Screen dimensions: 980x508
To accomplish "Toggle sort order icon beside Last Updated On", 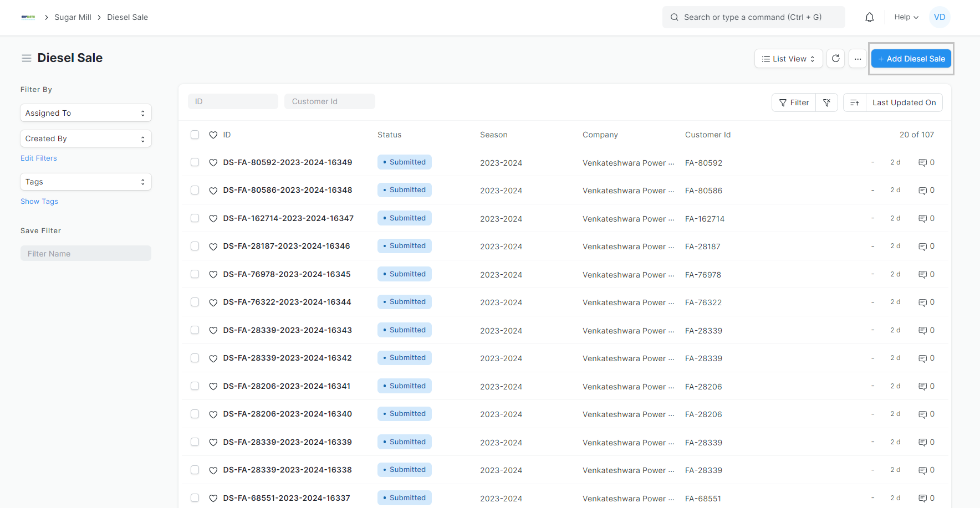I will (854, 102).
